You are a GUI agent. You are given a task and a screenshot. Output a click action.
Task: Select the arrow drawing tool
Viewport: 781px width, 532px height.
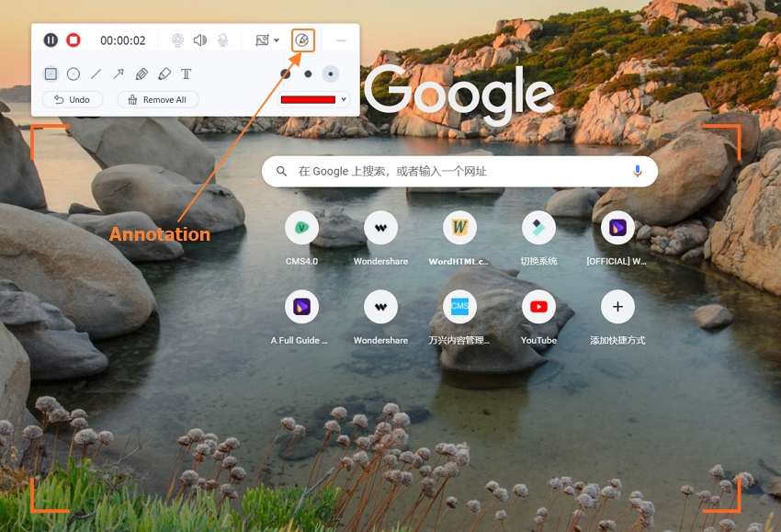[x=118, y=74]
